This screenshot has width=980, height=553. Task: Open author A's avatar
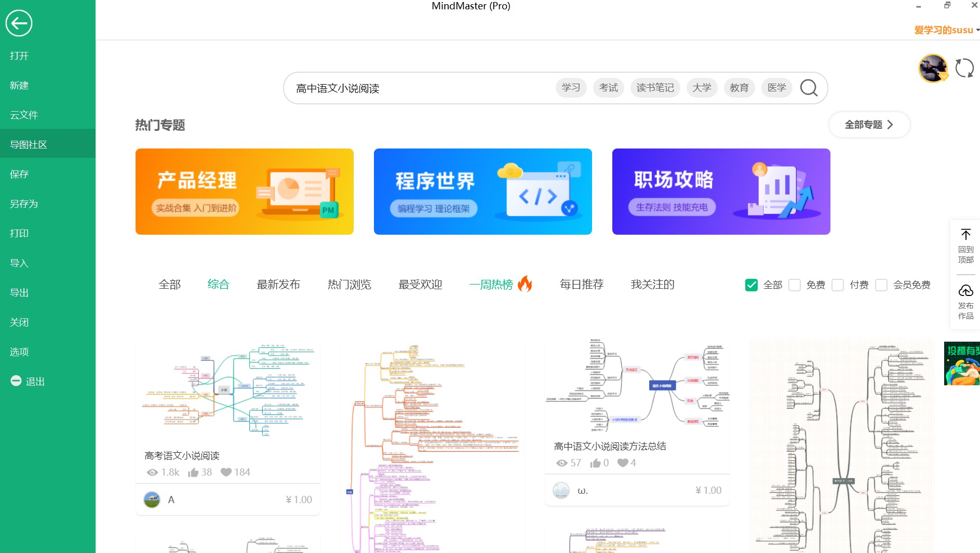click(152, 500)
